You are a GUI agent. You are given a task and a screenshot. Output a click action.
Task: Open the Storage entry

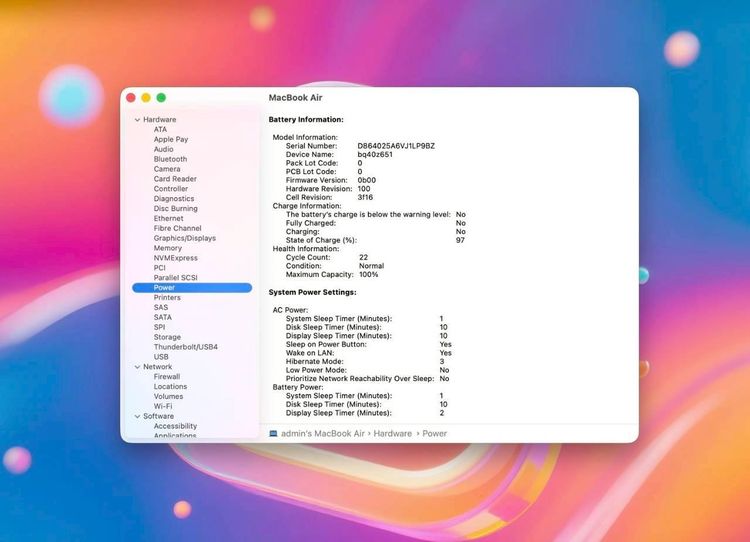coord(167,337)
